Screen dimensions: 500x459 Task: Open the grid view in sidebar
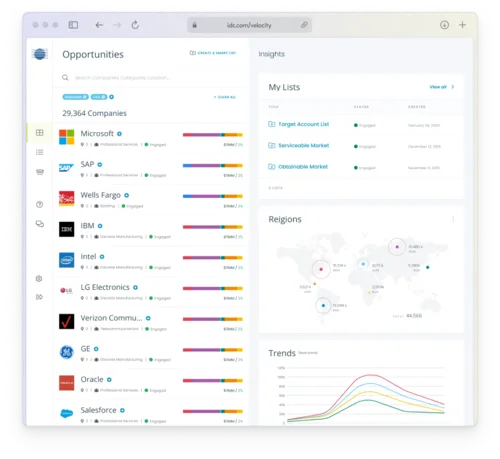click(x=39, y=132)
